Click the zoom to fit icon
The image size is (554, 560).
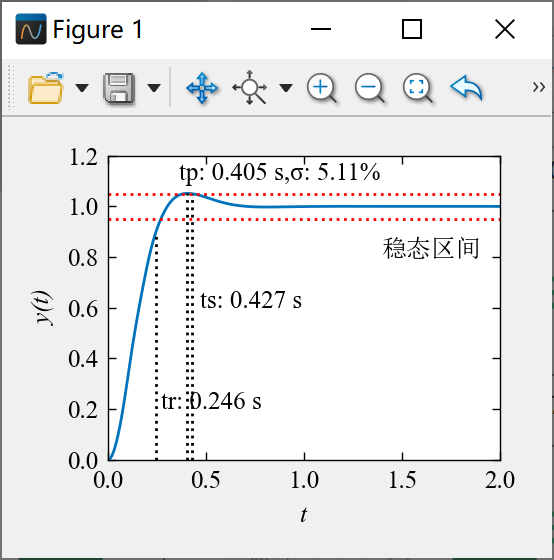pyautogui.click(x=418, y=88)
